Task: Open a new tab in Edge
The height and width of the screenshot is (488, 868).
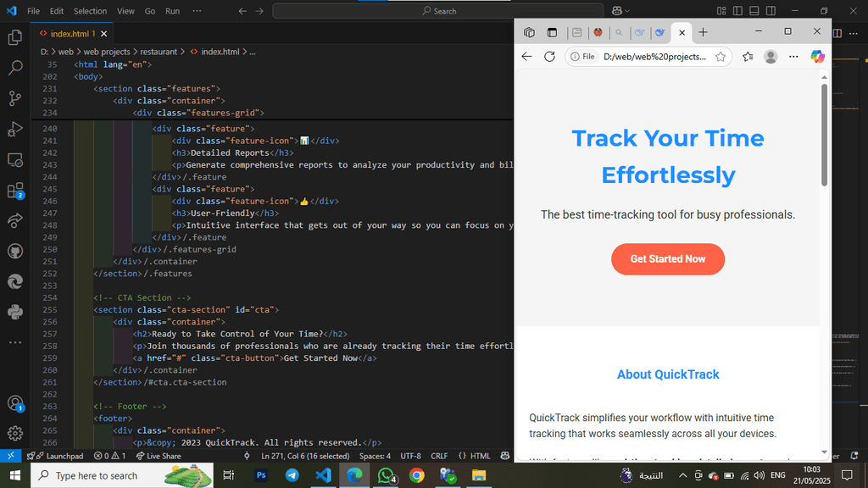Action: [703, 33]
